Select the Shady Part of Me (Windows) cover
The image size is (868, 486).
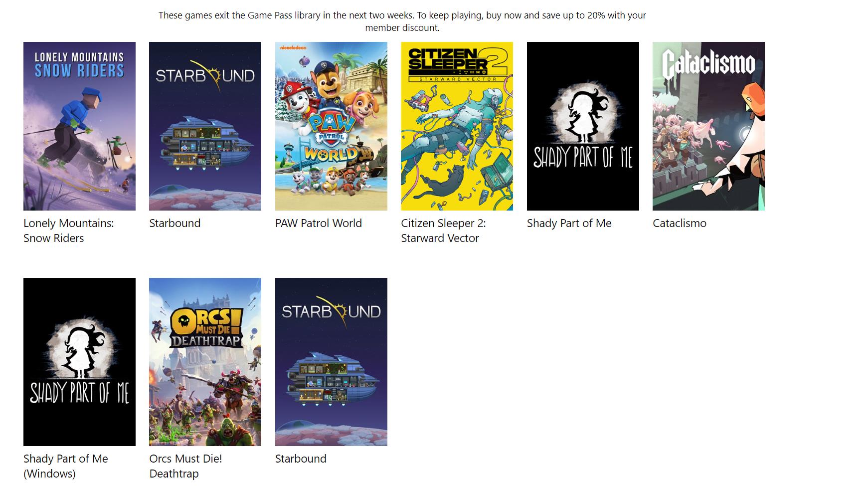tap(79, 362)
